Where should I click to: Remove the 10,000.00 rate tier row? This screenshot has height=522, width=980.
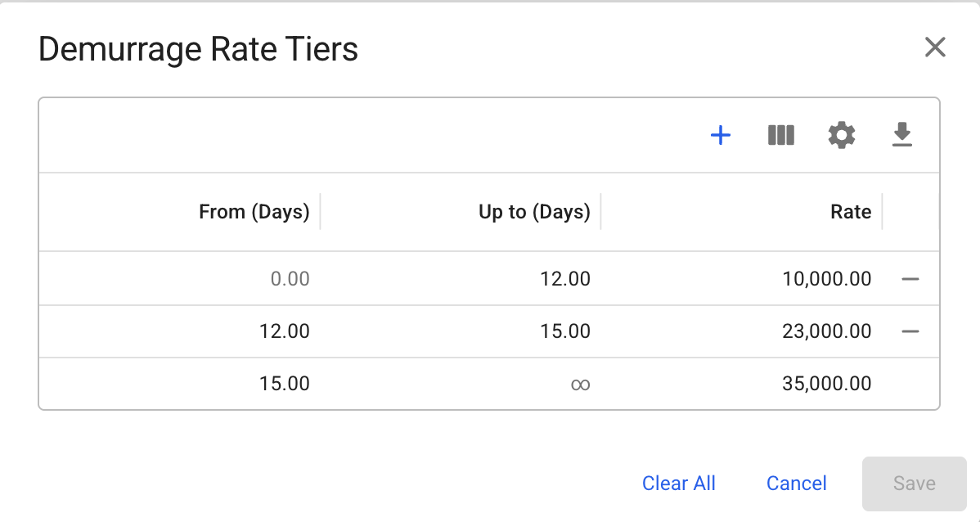tap(910, 279)
